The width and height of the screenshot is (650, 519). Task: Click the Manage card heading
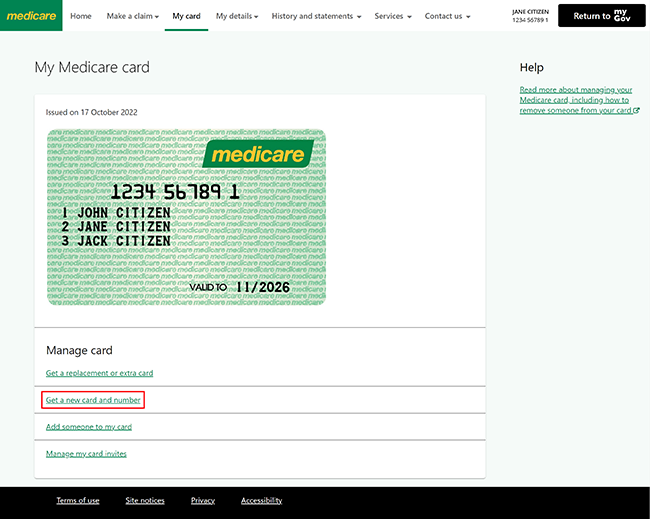pos(79,351)
